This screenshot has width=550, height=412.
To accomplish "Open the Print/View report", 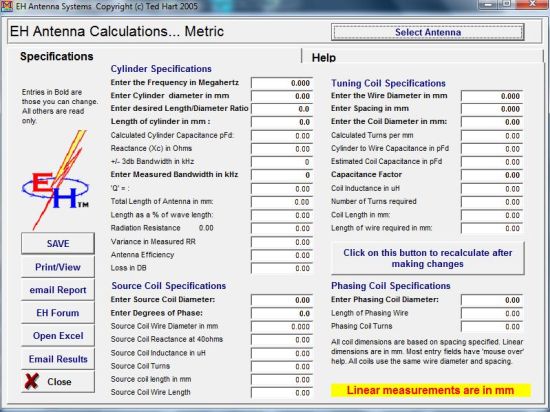I will coord(58,267).
